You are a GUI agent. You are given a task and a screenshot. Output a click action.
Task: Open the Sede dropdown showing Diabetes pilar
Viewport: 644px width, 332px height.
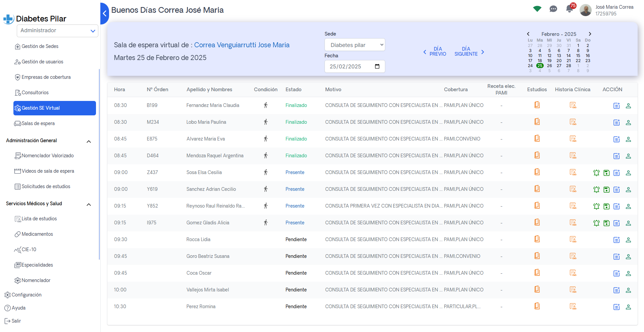click(x=355, y=45)
